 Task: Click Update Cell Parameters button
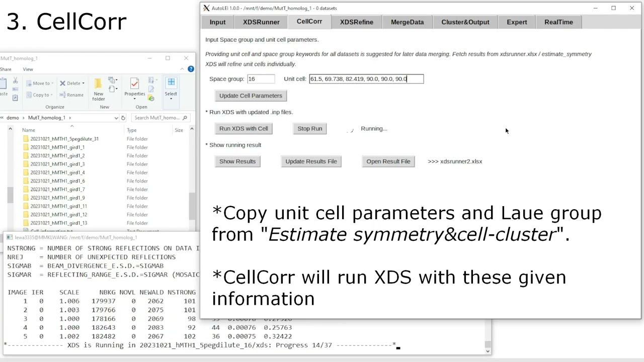[251, 96]
